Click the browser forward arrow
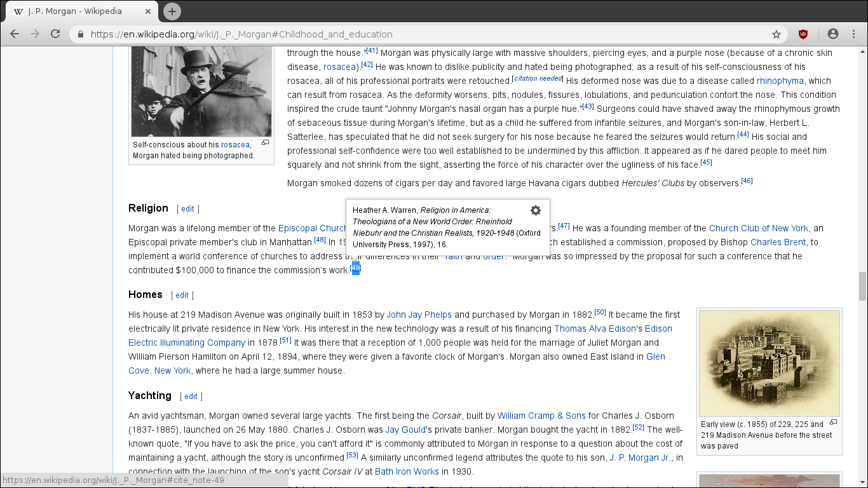868x488 pixels. tap(35, 34)
